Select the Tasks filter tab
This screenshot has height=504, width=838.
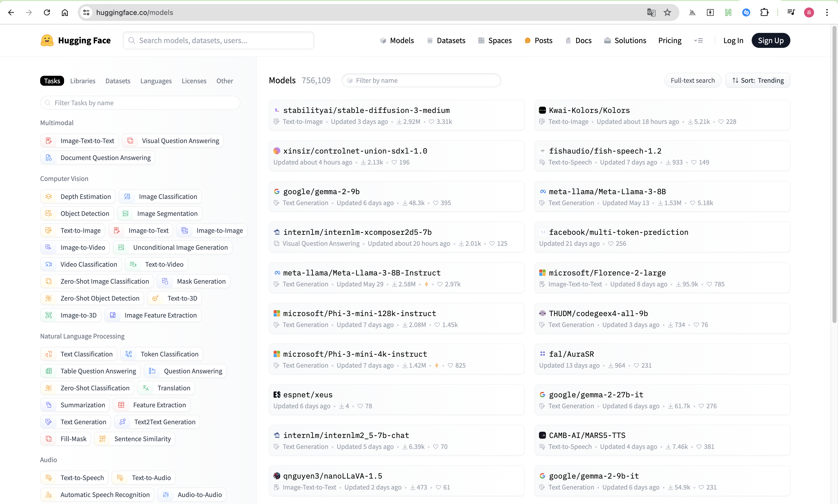pyautogui.click(x=52, y=81)
